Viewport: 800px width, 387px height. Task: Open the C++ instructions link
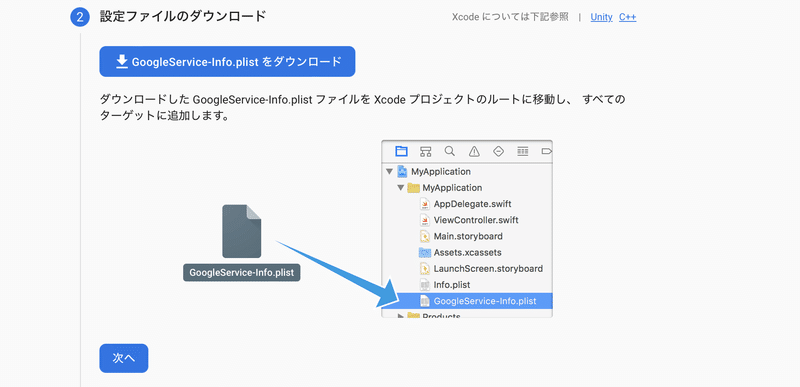pos(628,17)
